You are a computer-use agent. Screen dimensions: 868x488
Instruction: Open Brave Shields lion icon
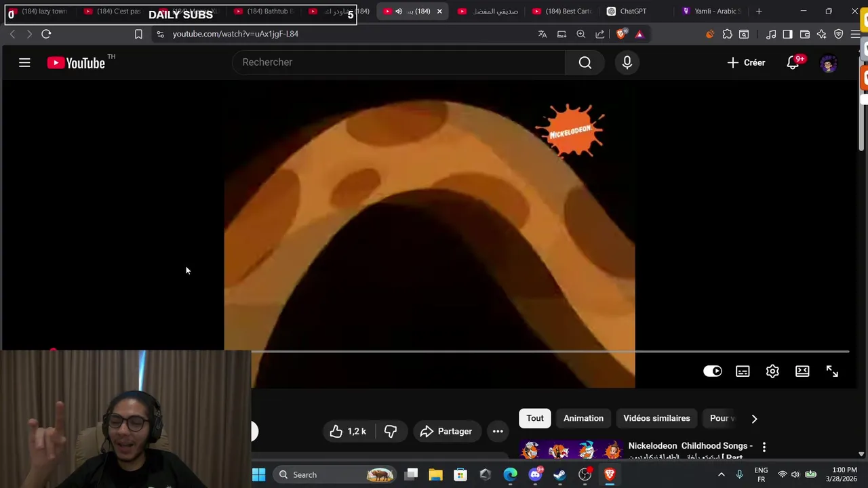click(x=621, y=34)
